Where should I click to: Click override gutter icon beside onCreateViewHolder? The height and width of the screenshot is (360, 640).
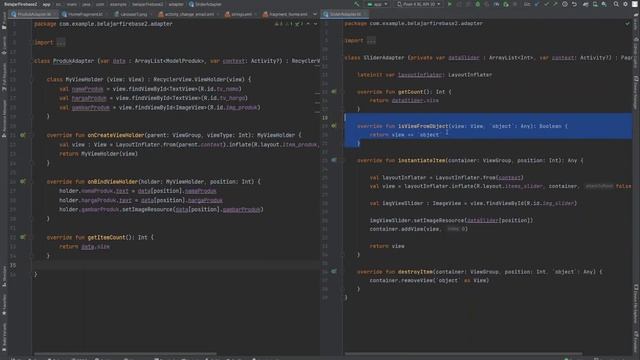click(x=23, y=135)
